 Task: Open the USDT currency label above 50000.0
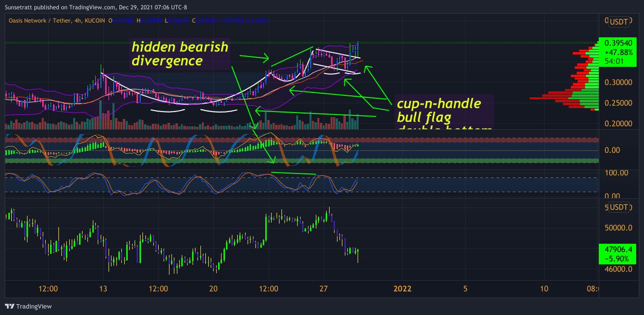[619, 207]
